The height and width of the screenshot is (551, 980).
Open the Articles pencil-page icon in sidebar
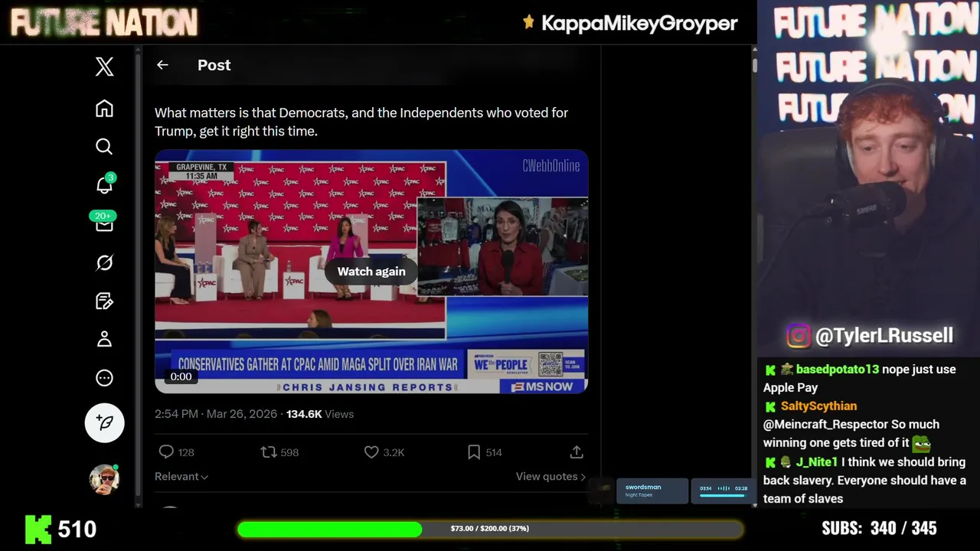[x=104, y=301]
